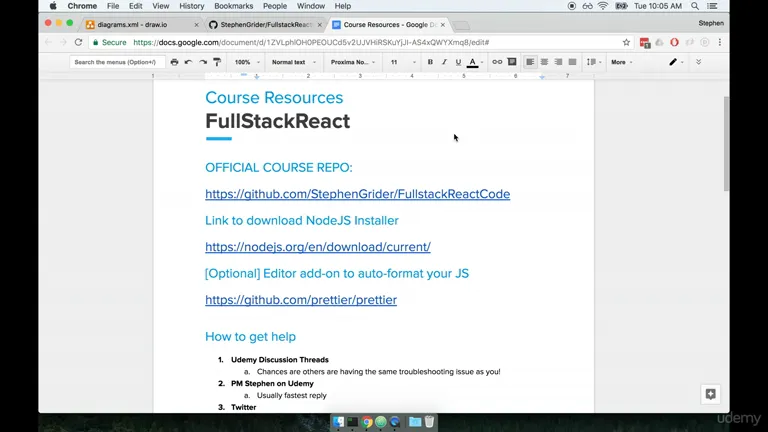Click the OFFICIAL COURSE REPO heading
This screenshot has width=768, height=432.
click(x=279, y=168)
